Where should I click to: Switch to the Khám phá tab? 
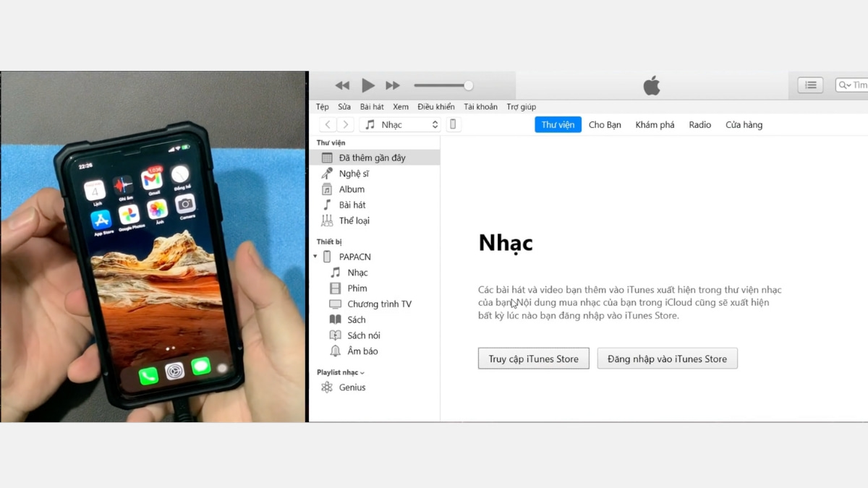pos(655,125)
